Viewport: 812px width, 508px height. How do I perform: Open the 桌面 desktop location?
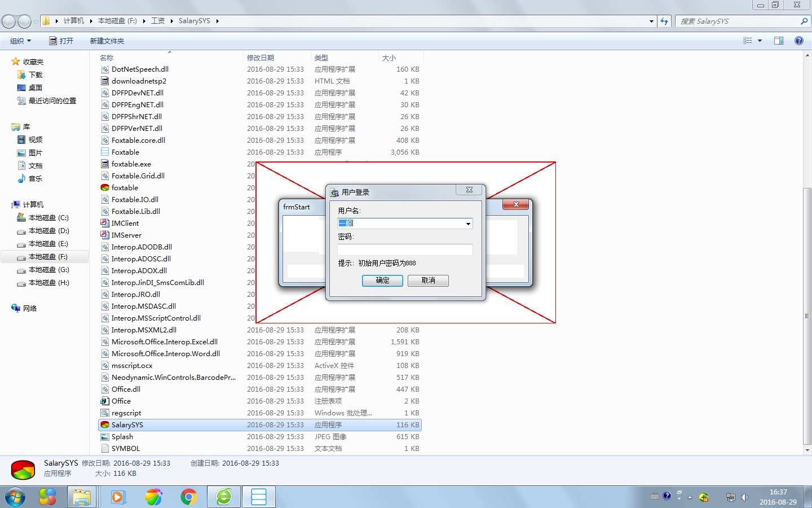[x=36, y=87]
